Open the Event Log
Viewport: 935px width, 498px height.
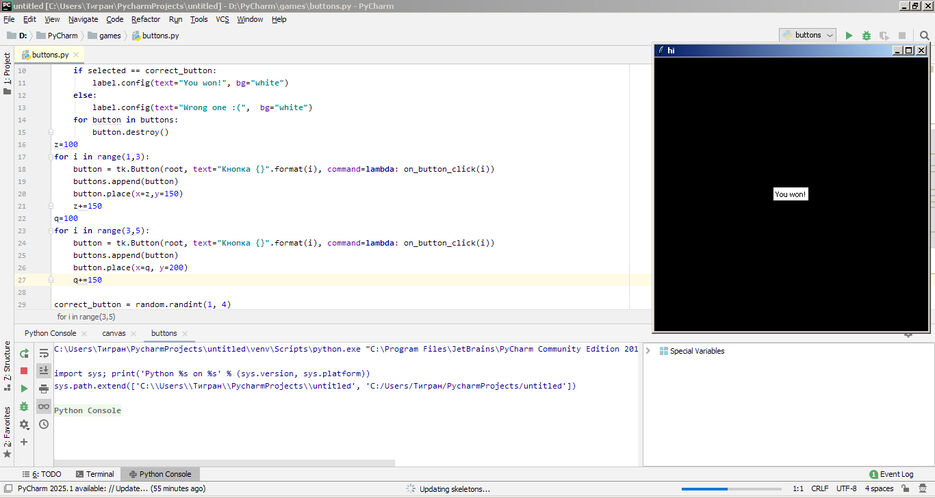pos(891,474)
